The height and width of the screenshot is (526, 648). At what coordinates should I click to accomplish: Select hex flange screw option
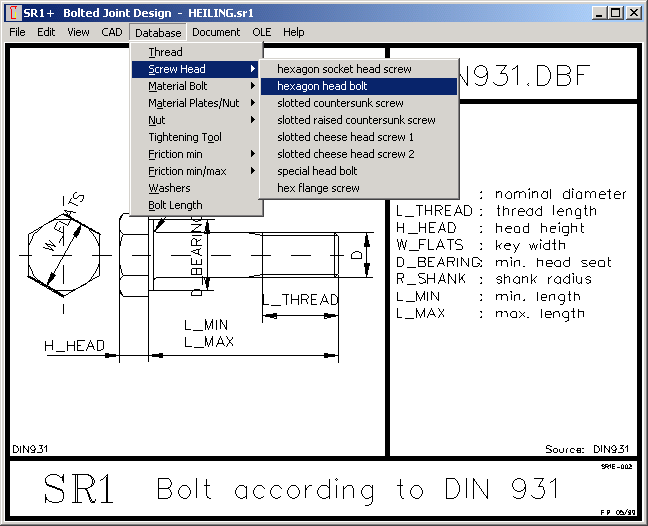(318, 188)
